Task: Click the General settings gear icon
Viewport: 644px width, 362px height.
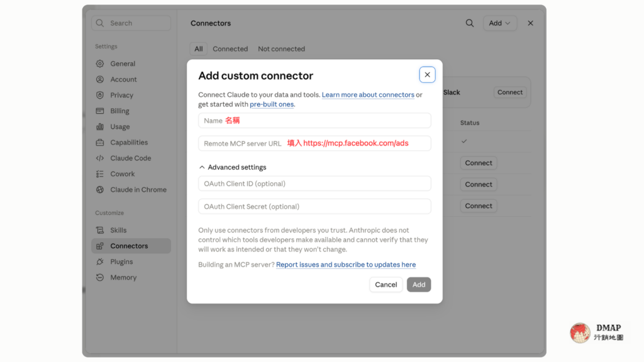Action: 100,63
